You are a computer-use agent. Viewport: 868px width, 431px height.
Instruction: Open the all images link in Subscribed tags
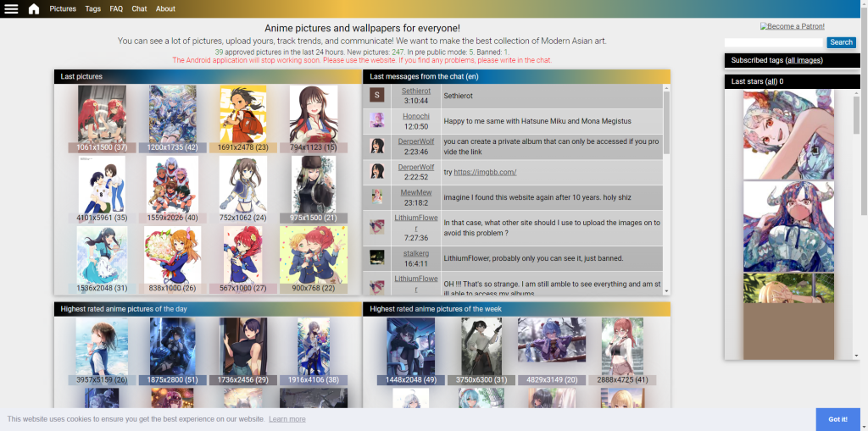pos(804,60)
